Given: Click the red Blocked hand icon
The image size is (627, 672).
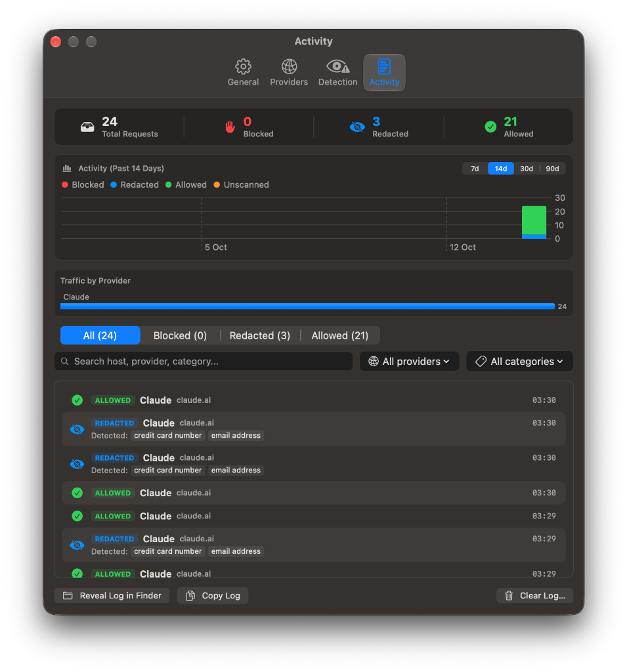Looking at the screenshot, I should pos(230,127).
